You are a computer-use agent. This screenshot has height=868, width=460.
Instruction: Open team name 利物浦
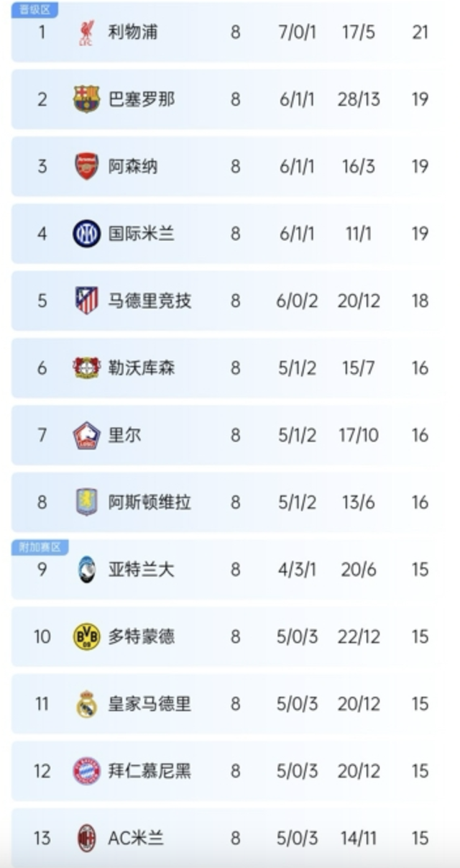coord(133,32)
